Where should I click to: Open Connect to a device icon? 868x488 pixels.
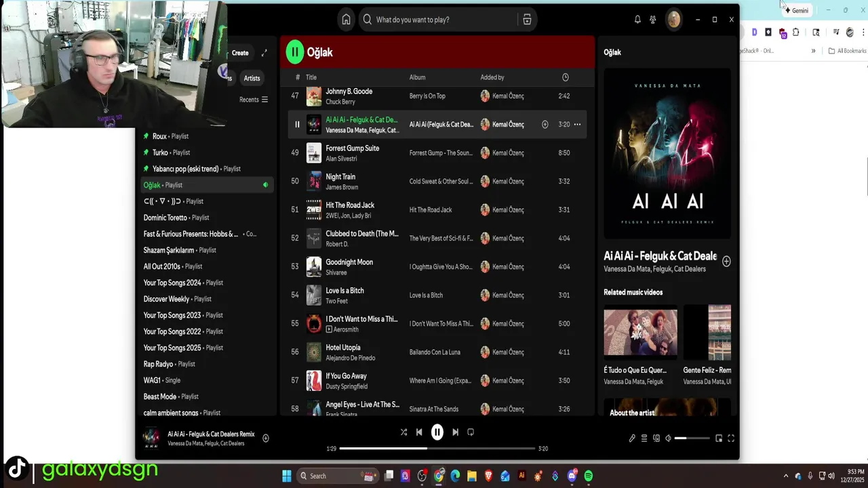point(656,439)
